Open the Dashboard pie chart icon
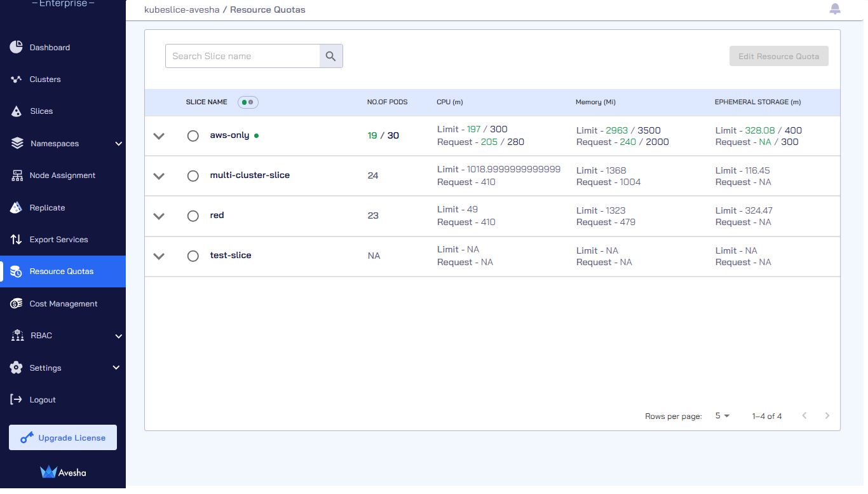Screen dimensions: 868x494 (x=17, y=47)
